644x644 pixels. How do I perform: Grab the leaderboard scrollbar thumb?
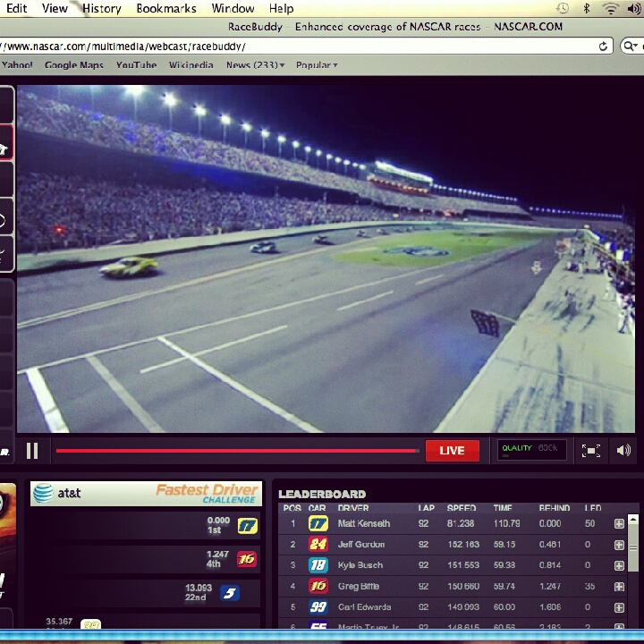[633, 547]
